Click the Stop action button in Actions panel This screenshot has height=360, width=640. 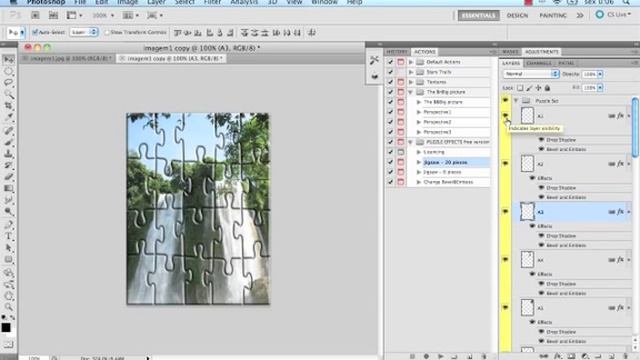[412, 356]
